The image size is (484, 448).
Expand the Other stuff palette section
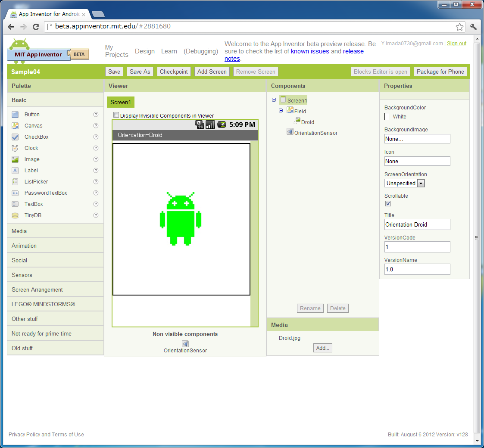tap(56, 319)
